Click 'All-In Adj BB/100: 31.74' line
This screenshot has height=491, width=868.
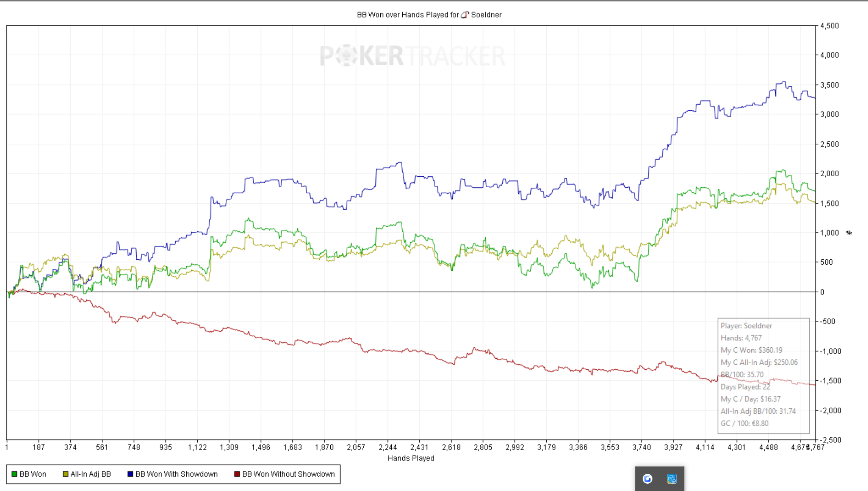point(758,411)
